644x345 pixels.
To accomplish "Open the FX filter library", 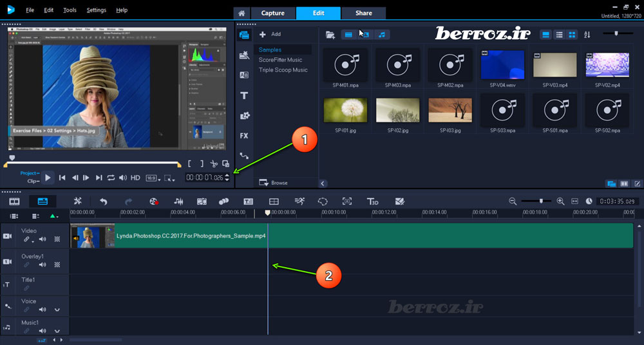I will [x=244, y=136].
